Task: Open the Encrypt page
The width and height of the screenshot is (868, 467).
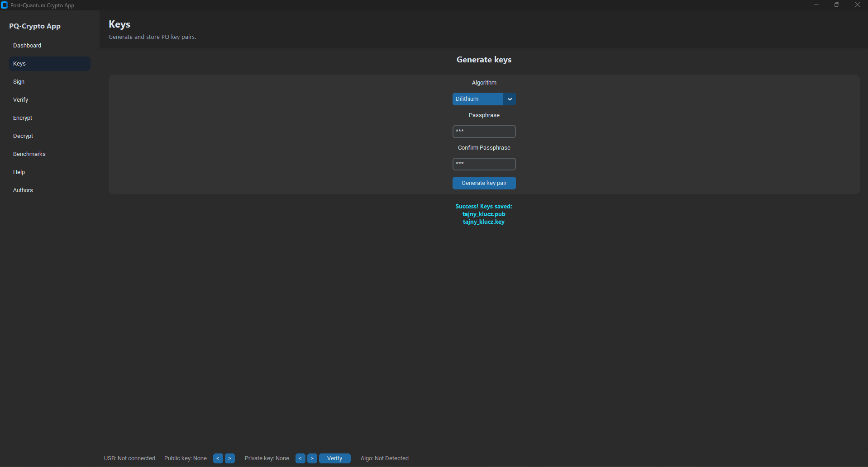Action: pyautogui.click(x=23, y=118)
